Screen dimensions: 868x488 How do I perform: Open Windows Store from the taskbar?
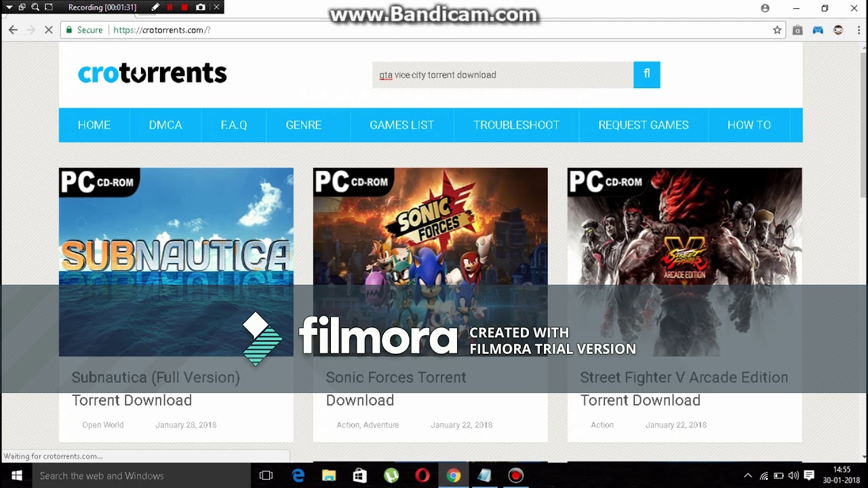point(360,476)
